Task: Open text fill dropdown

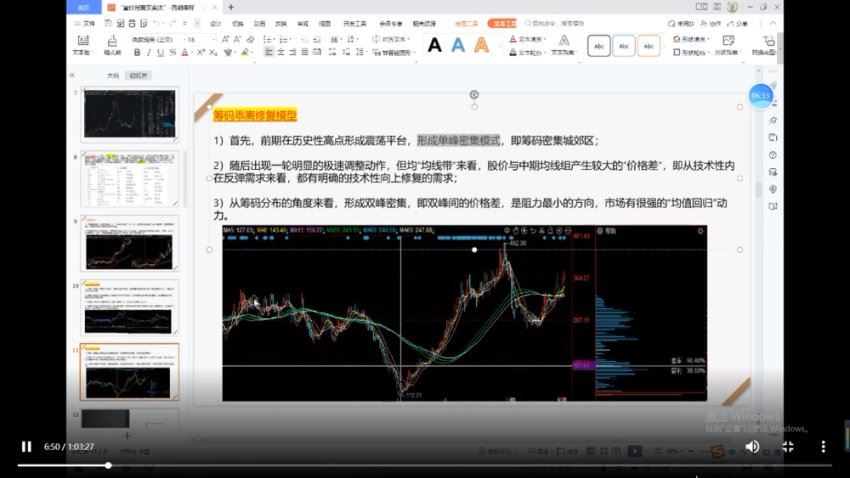Action: [x=527, y=39]
